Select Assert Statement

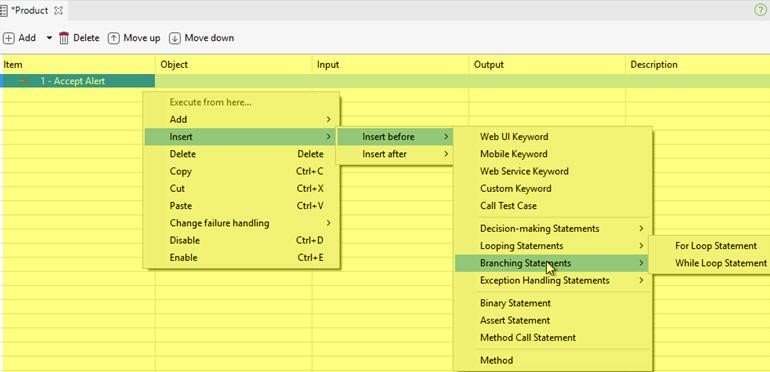[x=552, y=320]
